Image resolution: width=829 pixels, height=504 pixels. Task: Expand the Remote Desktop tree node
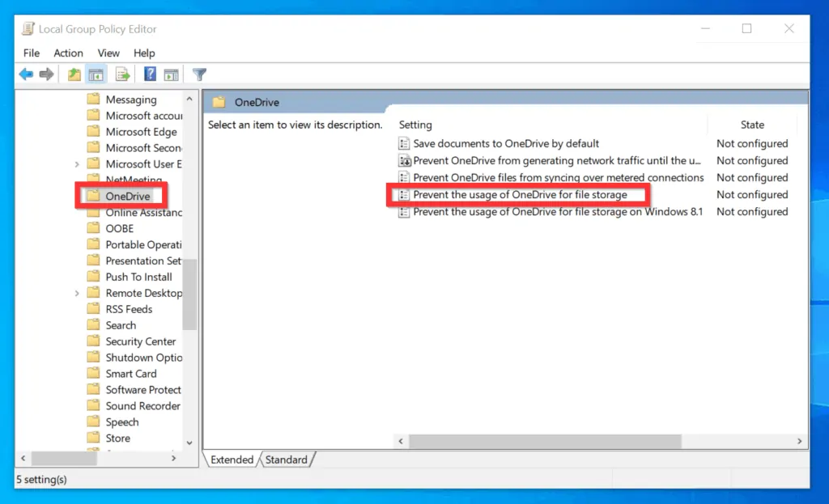pos(76,292)
